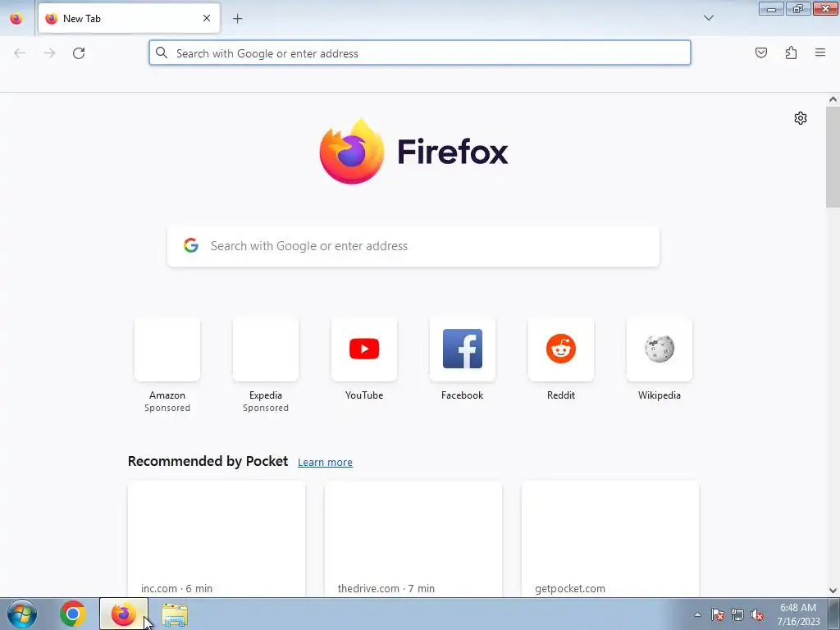
Task: Reload the current page
Action: (x=79, y=53)
